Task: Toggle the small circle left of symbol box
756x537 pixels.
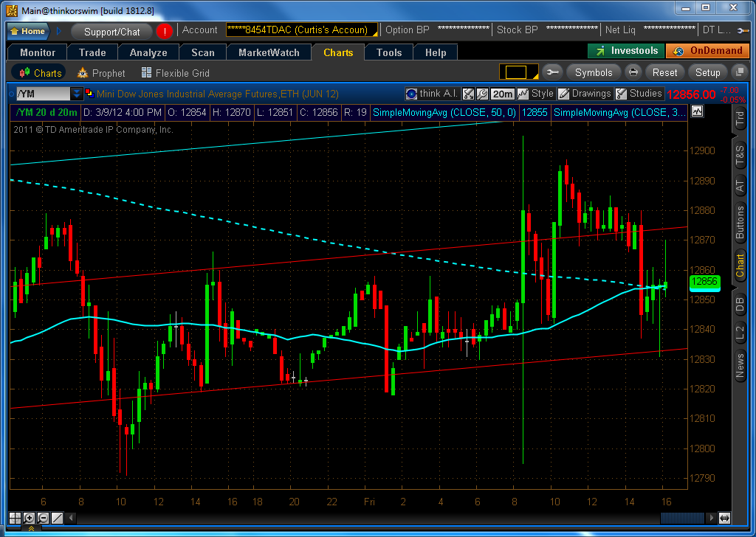Action: (12, 94)
